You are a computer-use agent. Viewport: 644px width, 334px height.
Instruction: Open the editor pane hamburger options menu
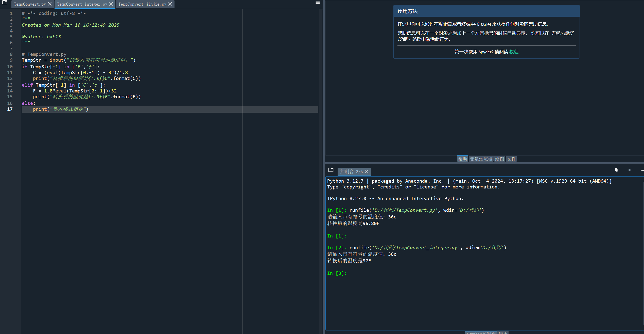[x=317, y=3]
